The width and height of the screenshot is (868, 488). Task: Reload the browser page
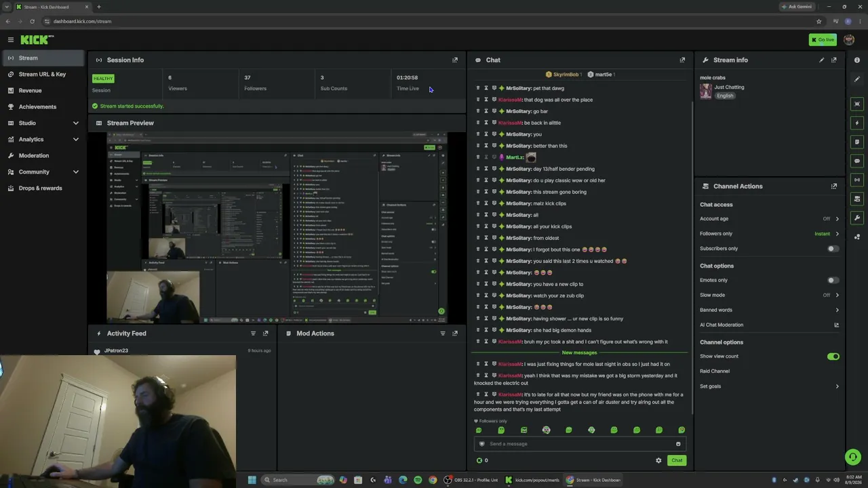pyautogui.click(x=32, y=21)
